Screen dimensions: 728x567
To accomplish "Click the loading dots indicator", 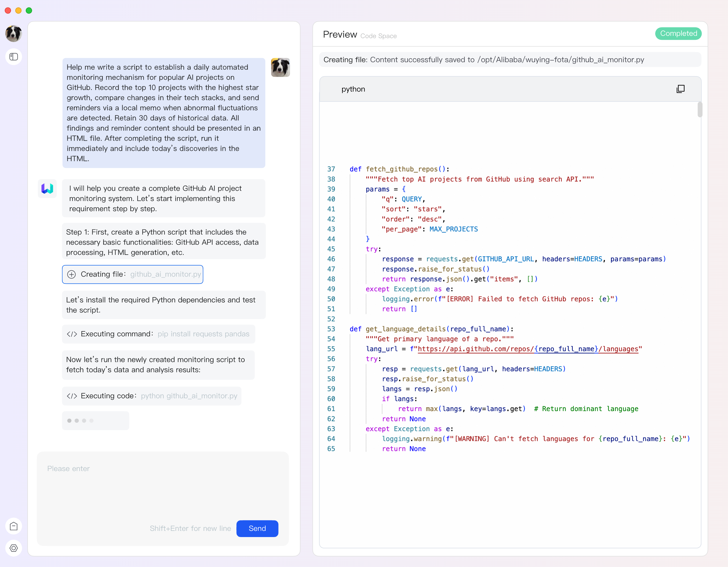I will [95, 420].
